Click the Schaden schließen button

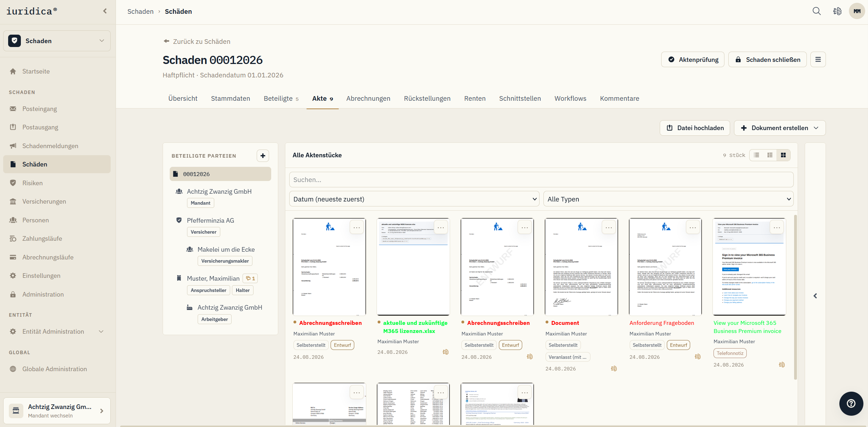pos(767,59)
